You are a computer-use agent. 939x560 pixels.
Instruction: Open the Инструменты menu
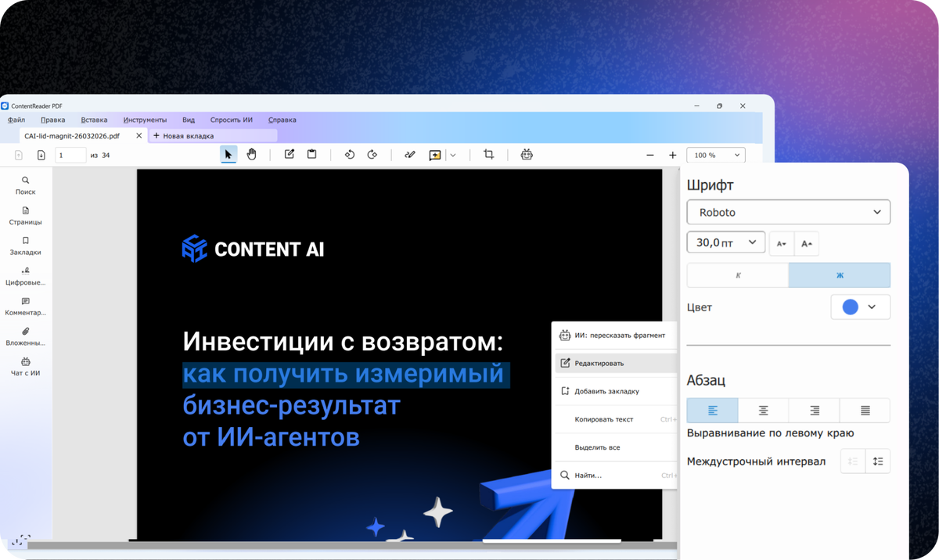coord(145,120)
